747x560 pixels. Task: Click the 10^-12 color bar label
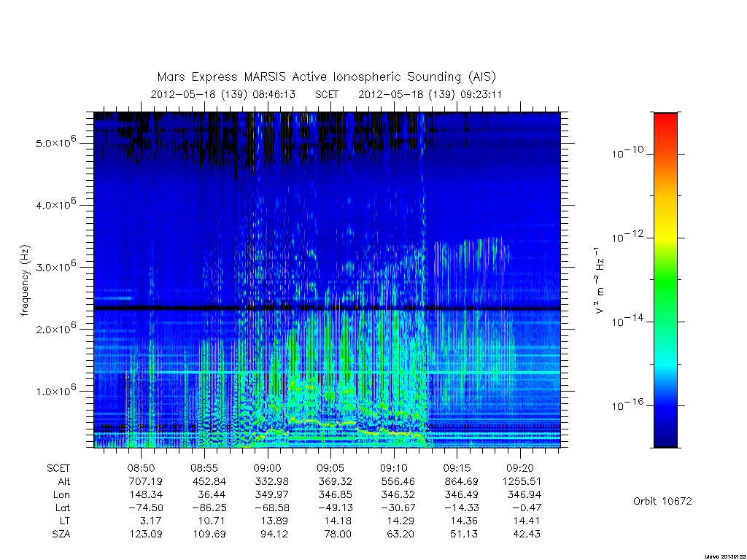627,236
